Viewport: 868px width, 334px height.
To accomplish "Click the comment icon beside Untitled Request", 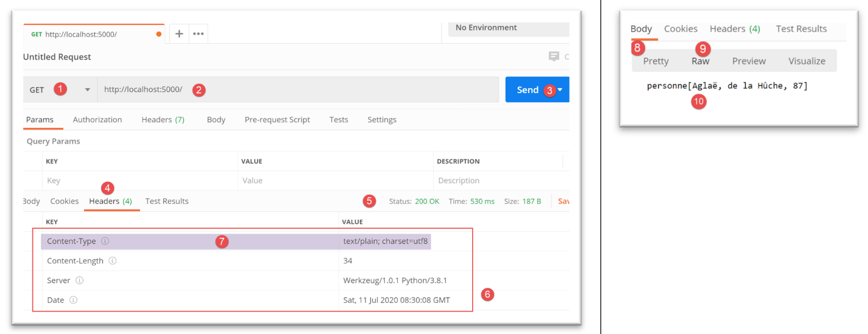I will pos(554,57).
